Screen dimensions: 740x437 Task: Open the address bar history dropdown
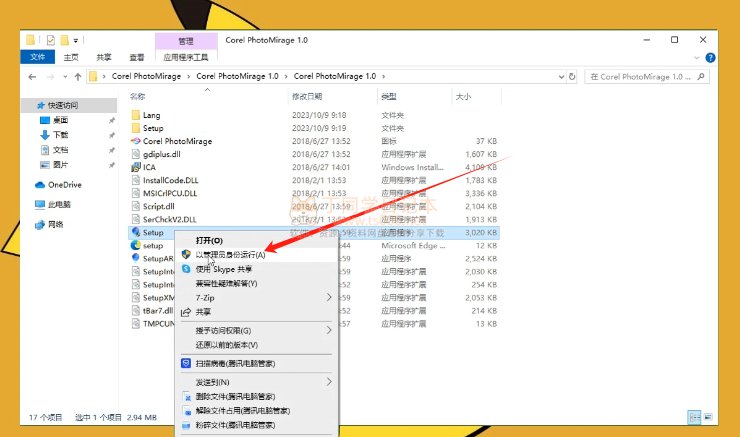(561, 76)
